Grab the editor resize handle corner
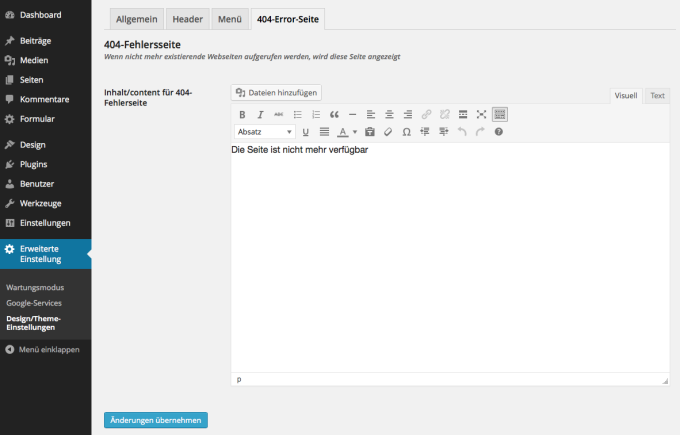Screen dimensions: 680x435 [665, 381]
